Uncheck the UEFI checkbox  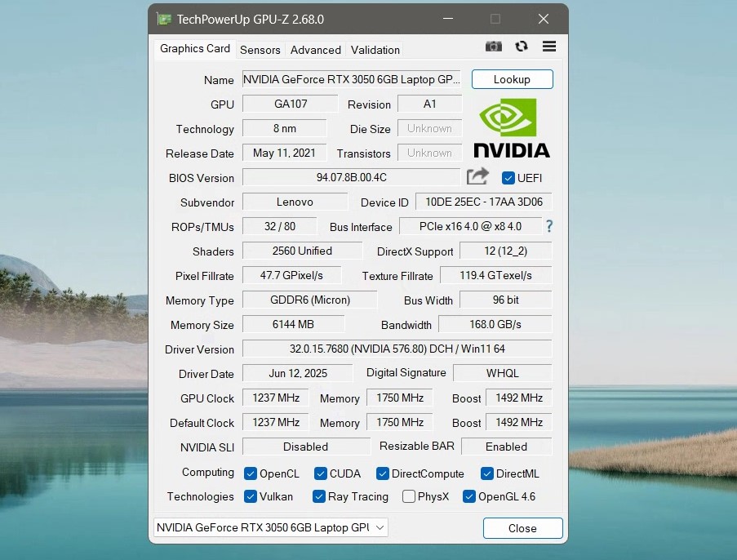pos(508,177)
